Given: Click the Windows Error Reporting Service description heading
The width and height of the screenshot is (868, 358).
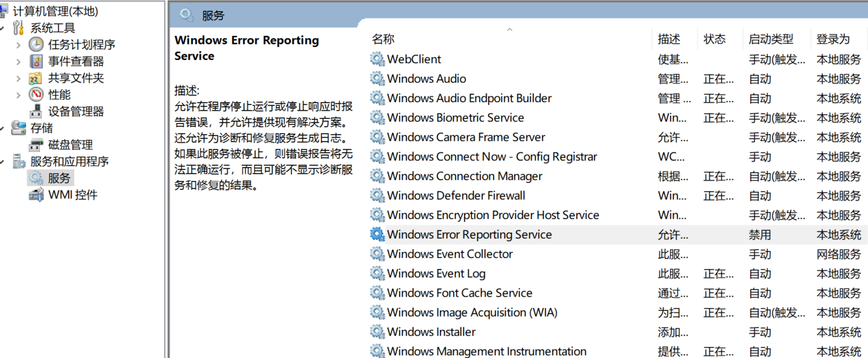Looking at the screenshot, I should click(247, 48).
